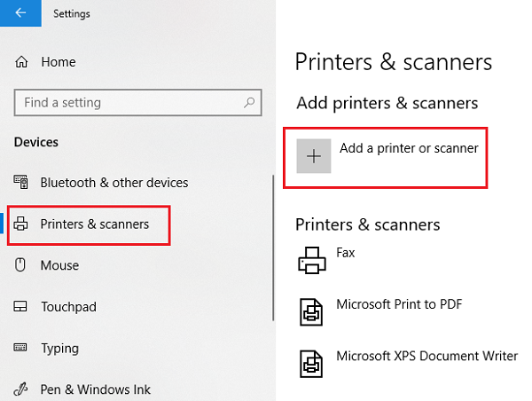Go to Touchpad settings
532x401 pixels.
coord(68,307)
